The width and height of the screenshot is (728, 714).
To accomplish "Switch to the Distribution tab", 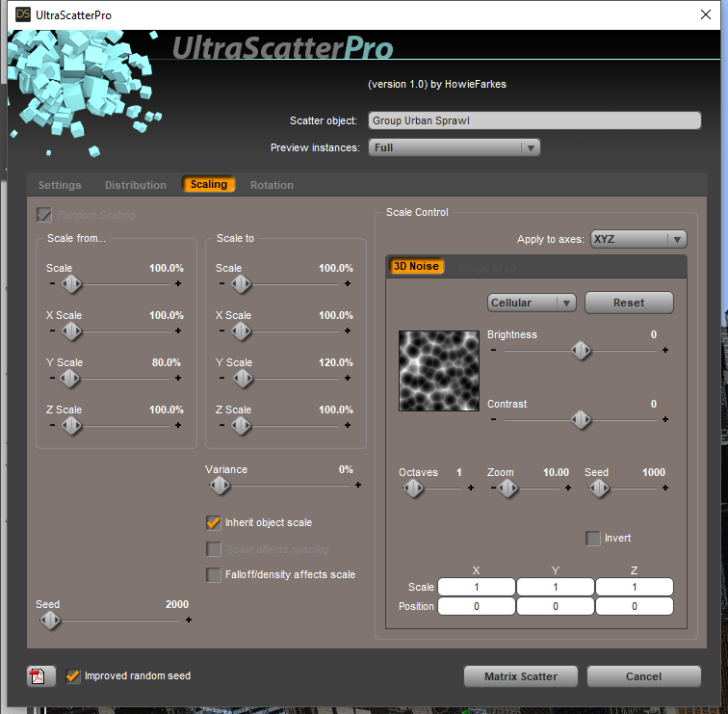I will 136,185.
